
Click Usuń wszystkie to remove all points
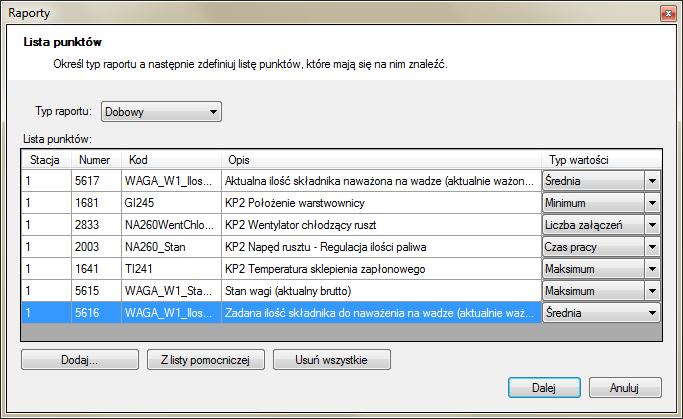[x=331, y=360]
